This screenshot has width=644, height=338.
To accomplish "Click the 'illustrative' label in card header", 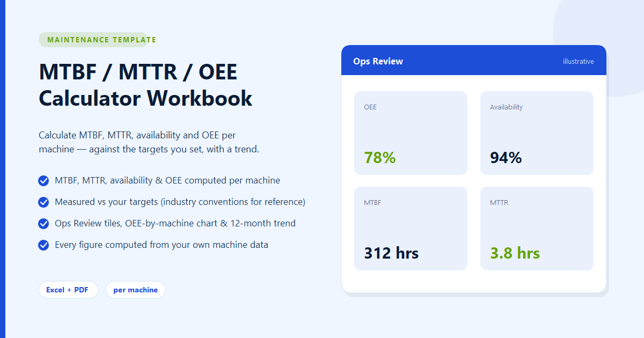I will tap(579, 61).
